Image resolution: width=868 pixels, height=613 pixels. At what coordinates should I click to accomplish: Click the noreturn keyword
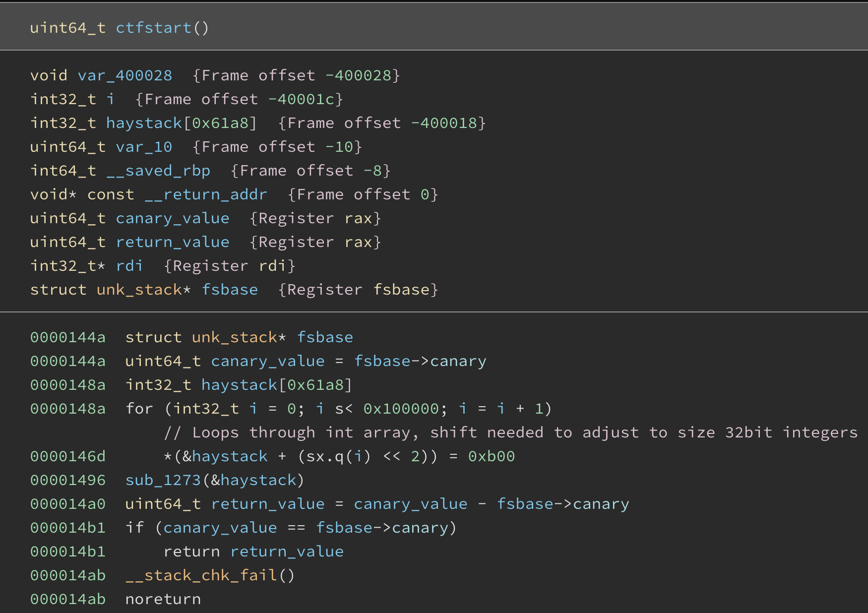pos(163,599)
